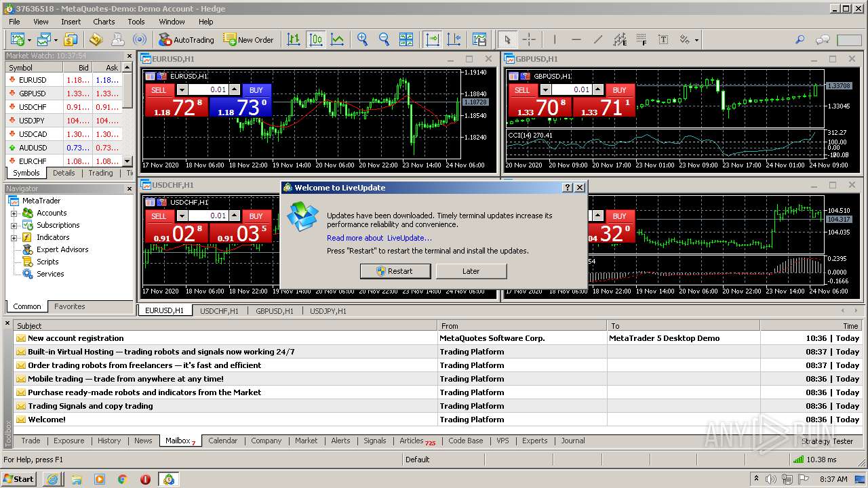Switch to the History toolbox tab
The width and height of the screenshot is (868, 488).
108,441
